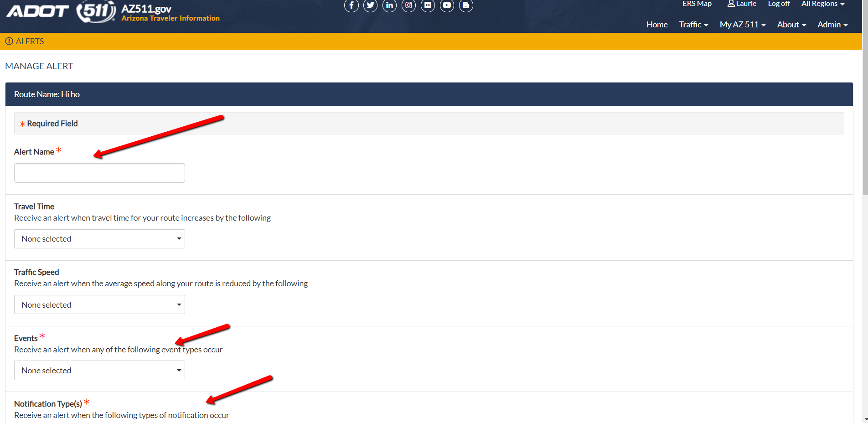Image resolution: width=868 pixels, height=423 pixels.
Task: Expand the All Regions dropdown
Action: [x=823, y=4]
